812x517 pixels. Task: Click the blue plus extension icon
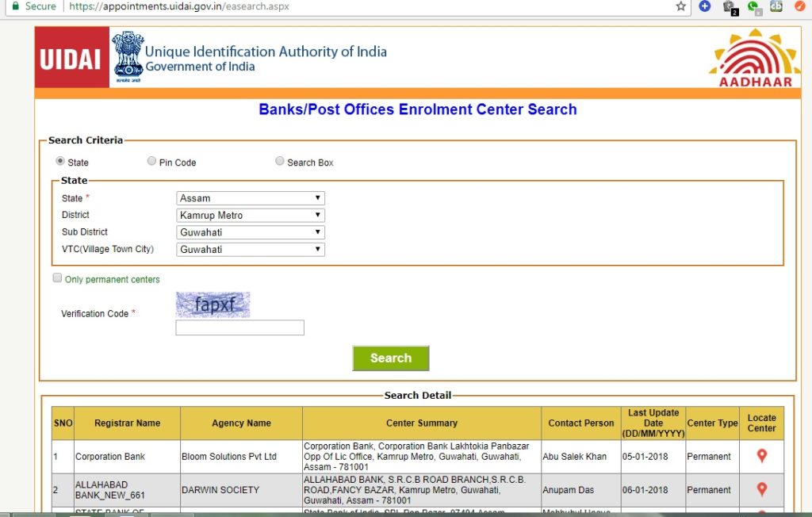coord(704,6)
